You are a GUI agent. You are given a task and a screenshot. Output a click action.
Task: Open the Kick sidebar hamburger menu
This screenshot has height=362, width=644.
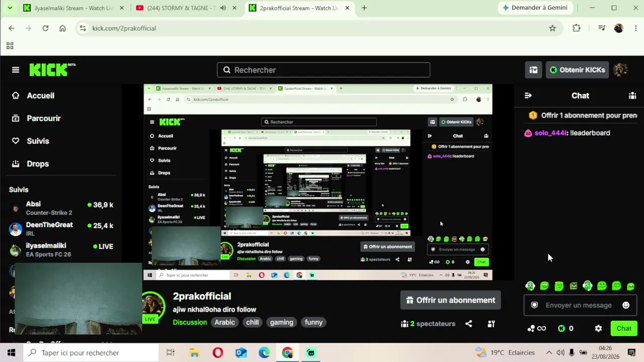16,70
